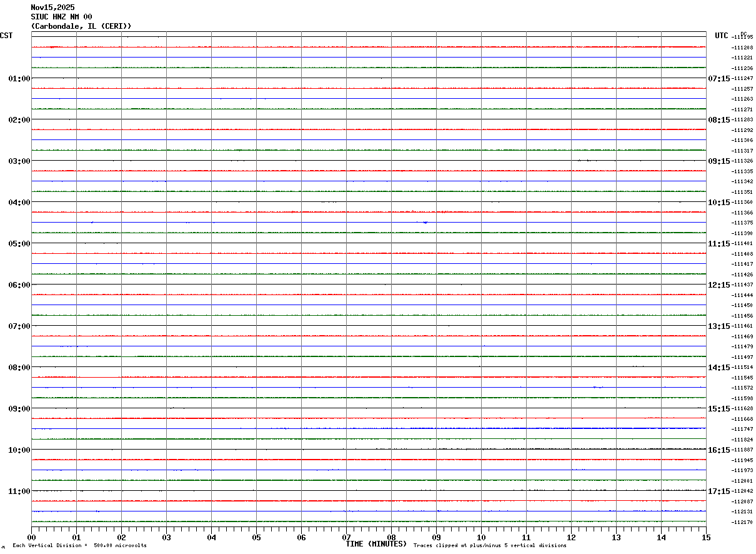
Task: Click the DC offset value -111271
Action: click(x=742, y=109)
